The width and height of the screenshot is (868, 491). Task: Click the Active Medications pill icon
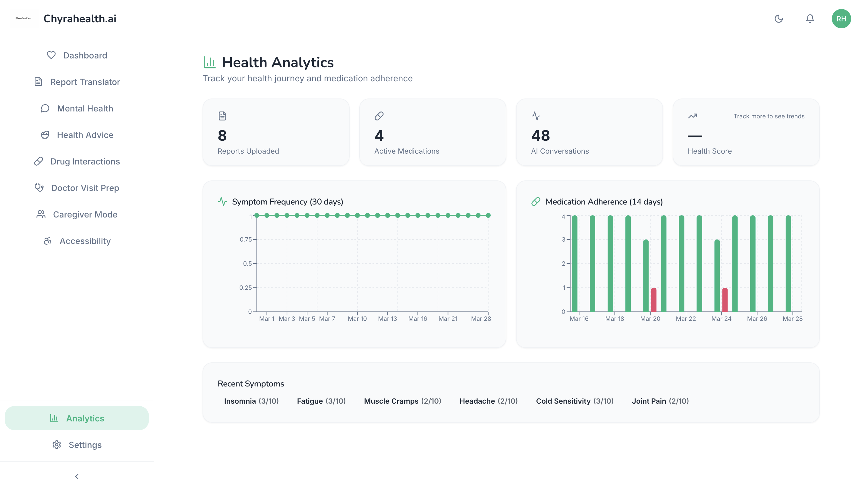[379, 116]
